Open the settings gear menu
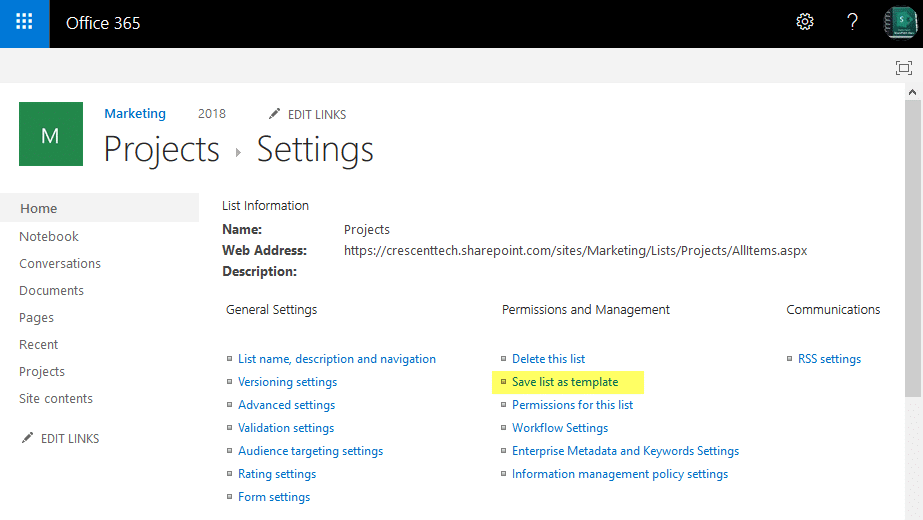Viewport: 923px width, 520px height. coord(804,23)
